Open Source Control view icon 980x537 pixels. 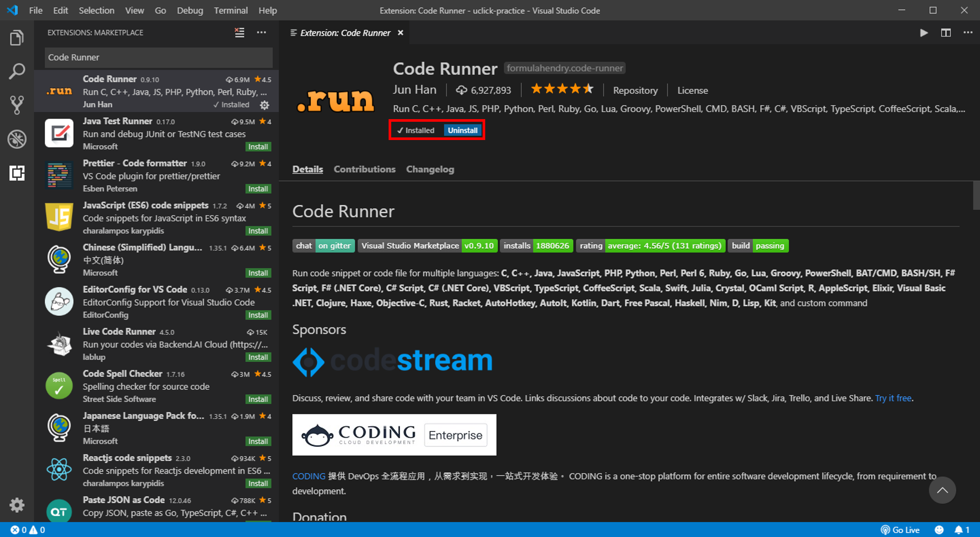tap(17, 105)
